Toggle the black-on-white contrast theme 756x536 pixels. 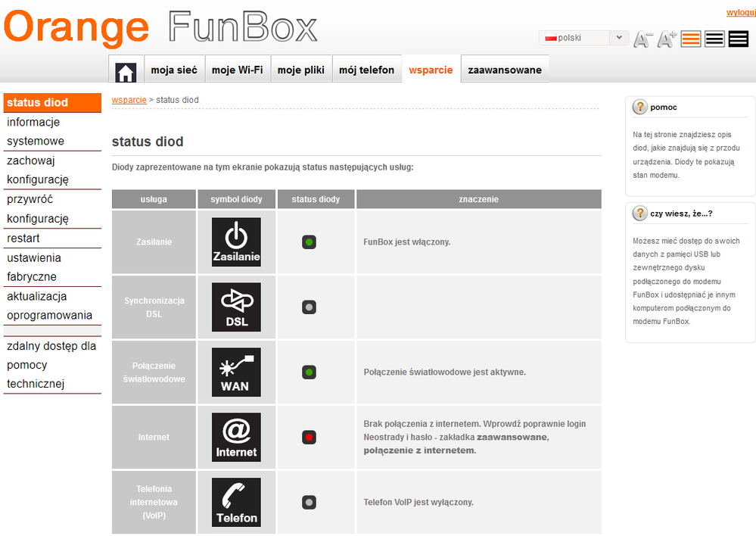click(714, 38)
